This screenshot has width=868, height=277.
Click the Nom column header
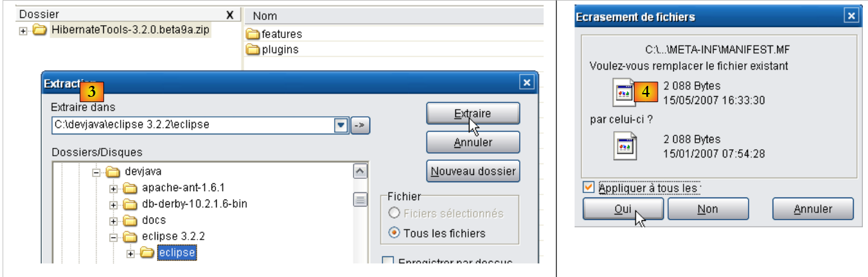pyautogui.click(x=265, y=15)
